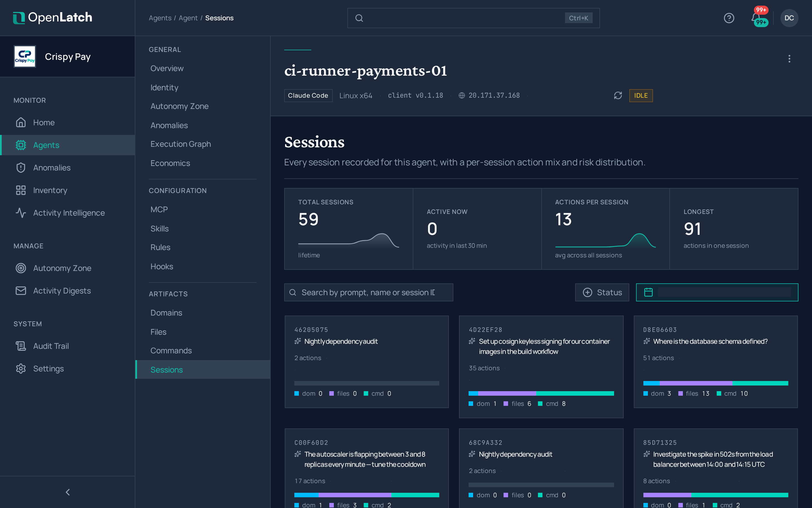
Task: Open the help question-mark icon
Action: (729, 18)
